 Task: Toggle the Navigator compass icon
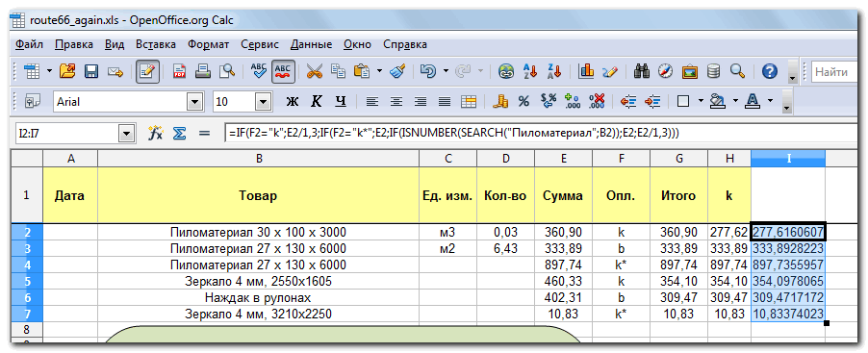point(665,71)
